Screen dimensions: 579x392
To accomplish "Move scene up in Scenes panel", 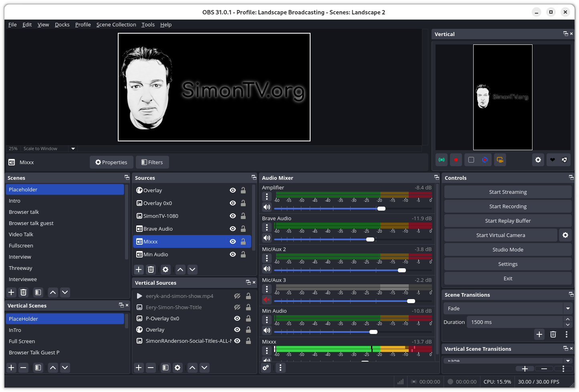I will coord(53,292).
